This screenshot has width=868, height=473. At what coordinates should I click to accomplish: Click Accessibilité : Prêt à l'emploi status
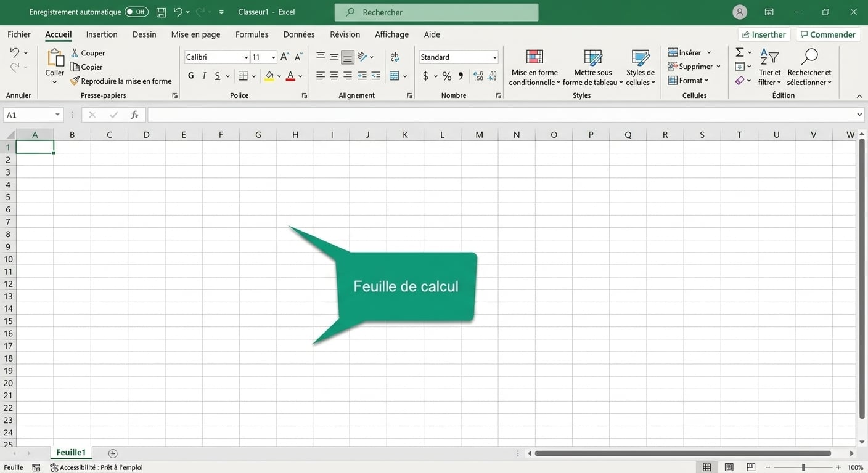[x=96, y=467]
